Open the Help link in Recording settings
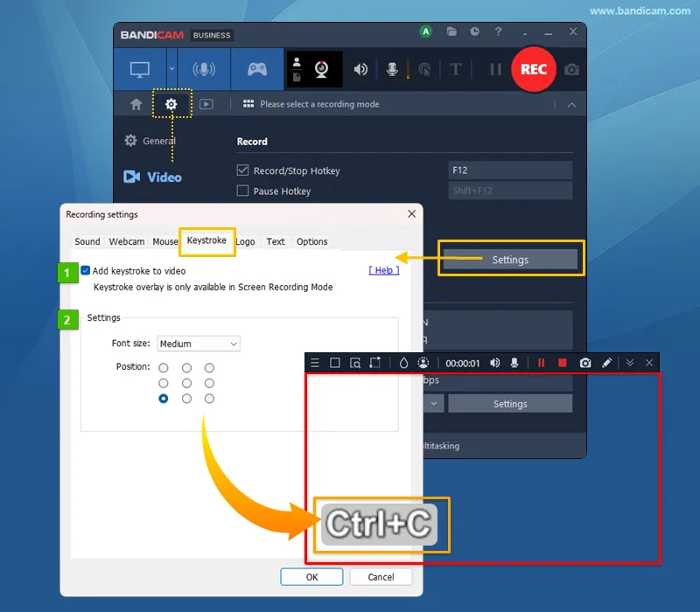 pyautogui.click(x=383, y=270)
